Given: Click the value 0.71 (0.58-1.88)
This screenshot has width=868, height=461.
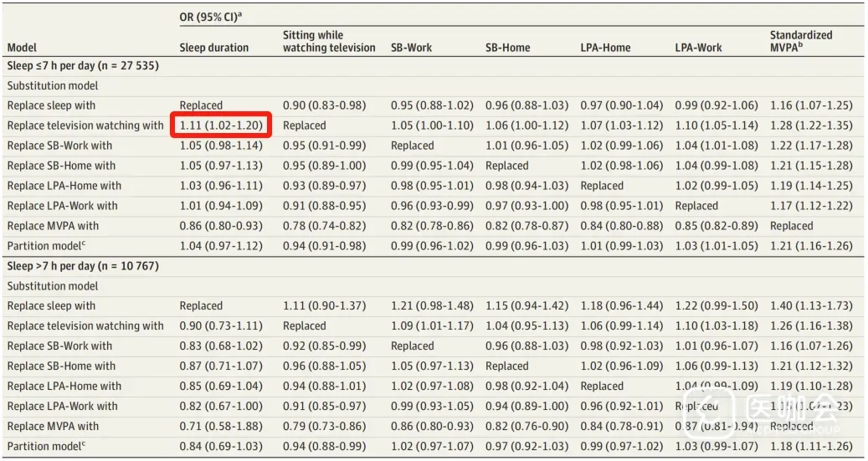Looking at the screenshot, I should (x=221, y=427).
